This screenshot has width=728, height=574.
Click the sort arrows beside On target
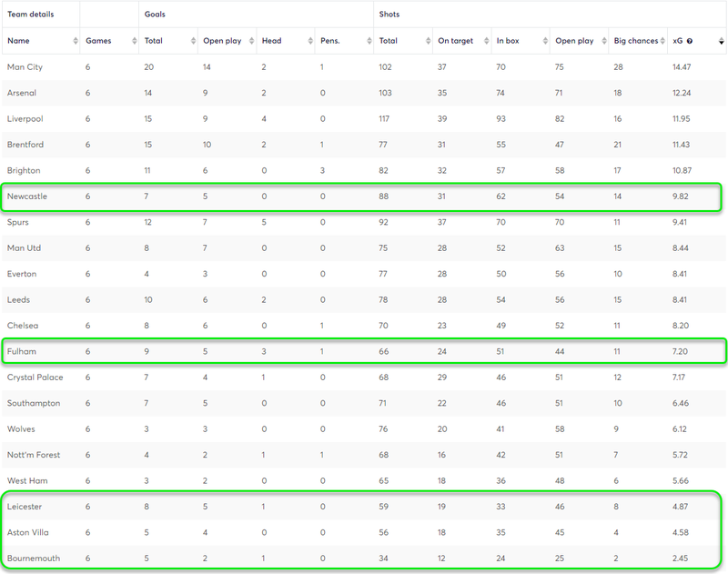(486, 41)
